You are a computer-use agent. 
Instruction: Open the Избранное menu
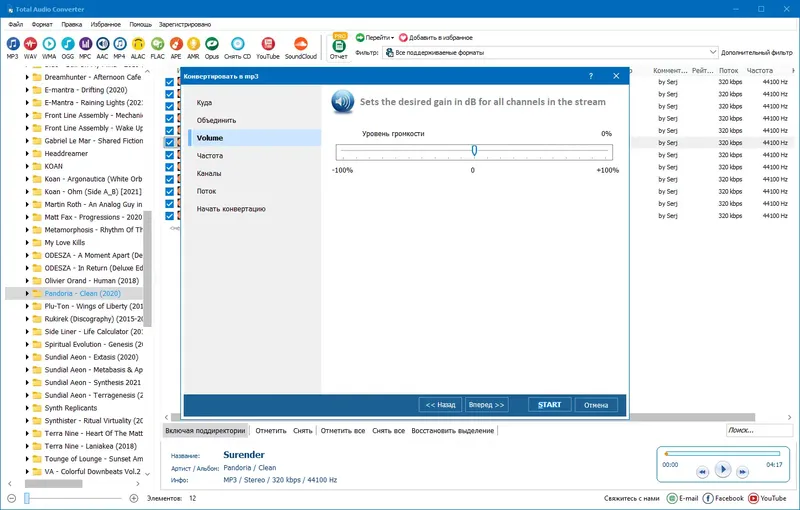pyautogui.click(x=106, y=24)
